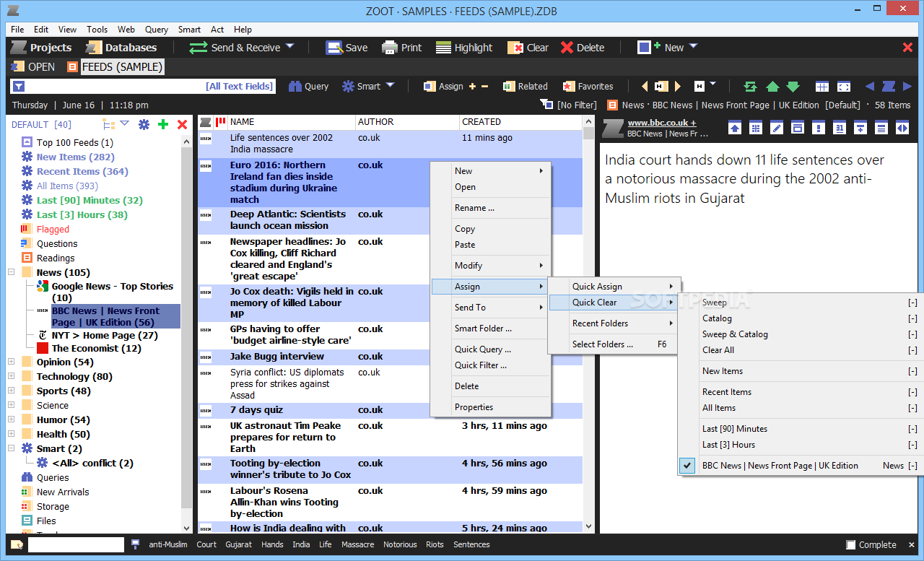Viewport: 924px width, 561px height.
Task: Open the Query menu in menu bar
Action: (x=157, y=30)
